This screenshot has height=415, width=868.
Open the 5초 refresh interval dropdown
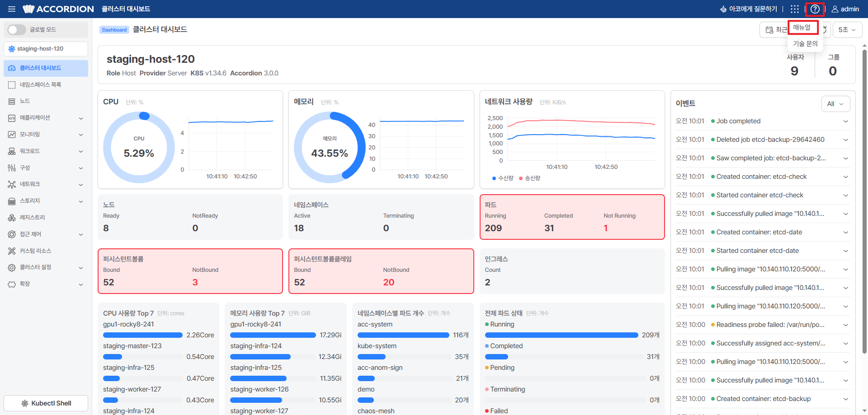tap(847, 30)
